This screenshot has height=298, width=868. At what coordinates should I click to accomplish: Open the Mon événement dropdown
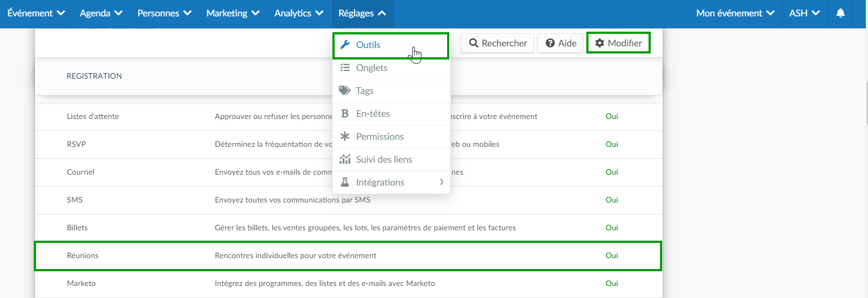tap(735, 13)
